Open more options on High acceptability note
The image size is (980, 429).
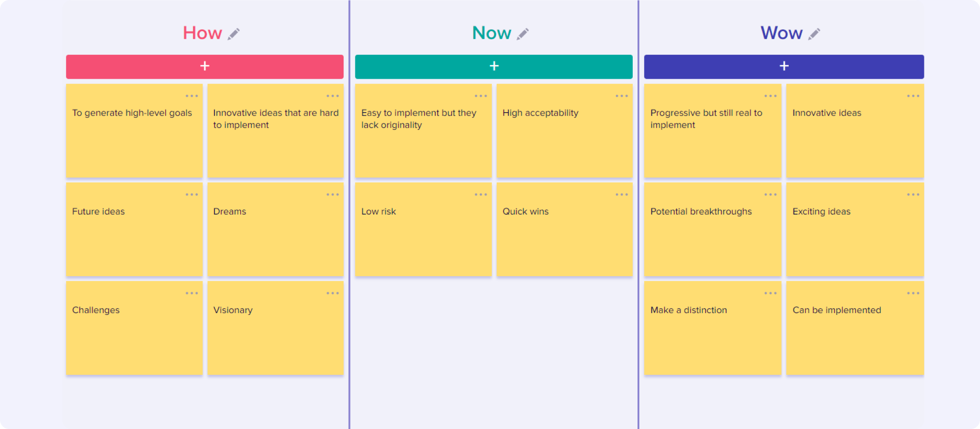coord(622,96)
